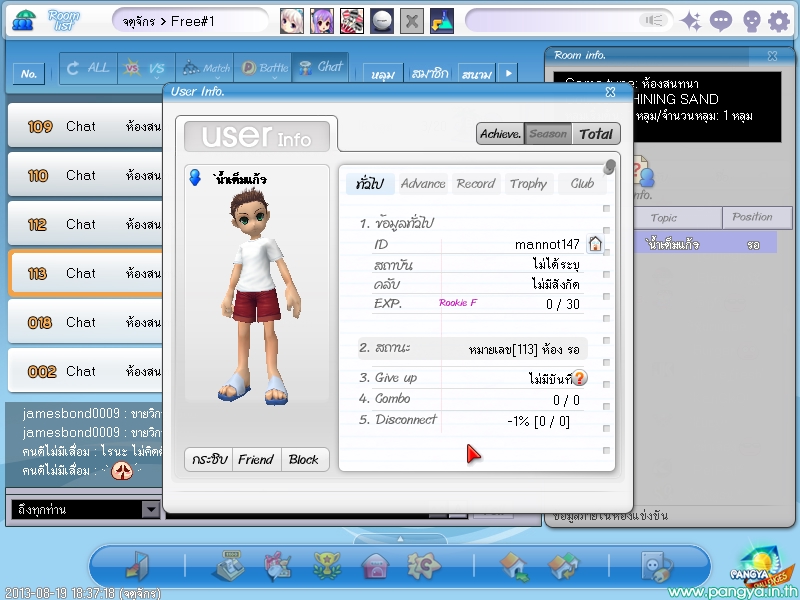This screenshot has width=800, height=600.
Task: Switch to the Advance tab
Action: [423, 184]
